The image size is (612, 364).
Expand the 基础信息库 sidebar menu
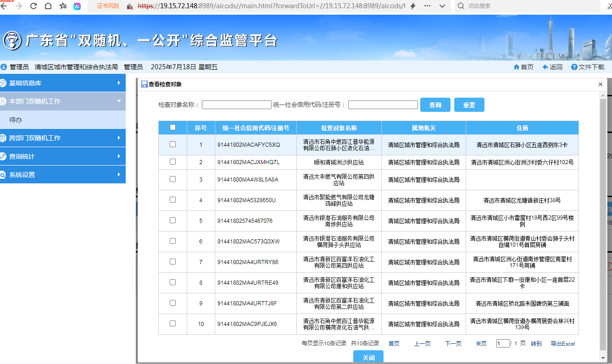(62, 83)
